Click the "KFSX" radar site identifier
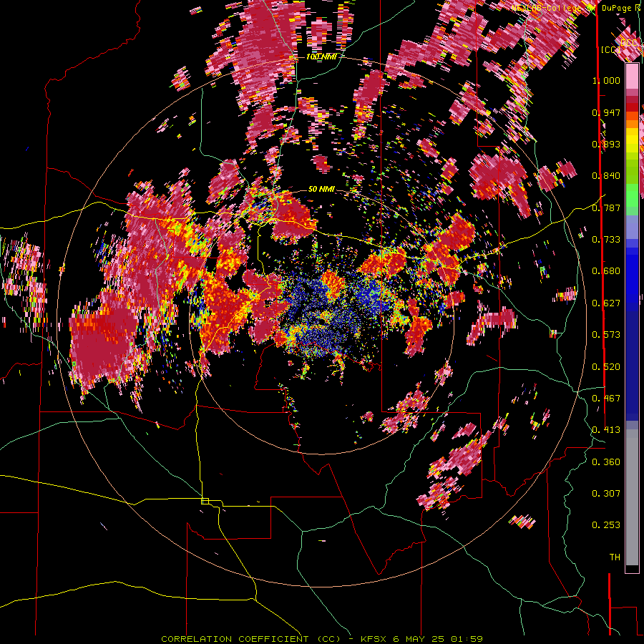Screen dimensions: 644x644 pyautogui.click(x=374, y=639)
